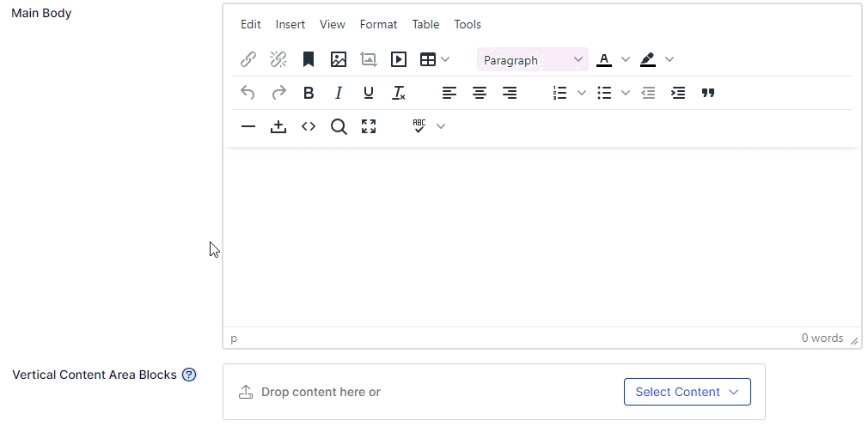Enter fullscreen editing mode
The height and width of the screenshot is (427, 868).
point(369,126)
